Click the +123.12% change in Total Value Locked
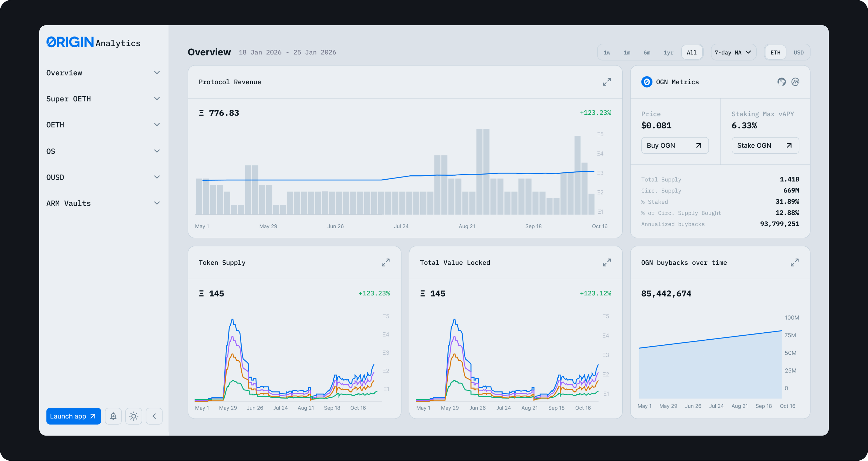868x461 pixels. click(x=595, y=293)
